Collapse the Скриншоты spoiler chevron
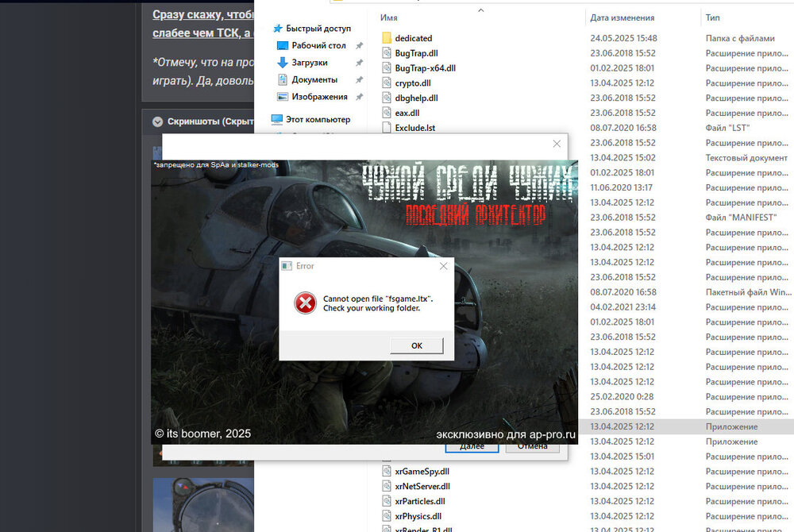Viewport: 794px width, 532px height. click(x=157, y=122)
